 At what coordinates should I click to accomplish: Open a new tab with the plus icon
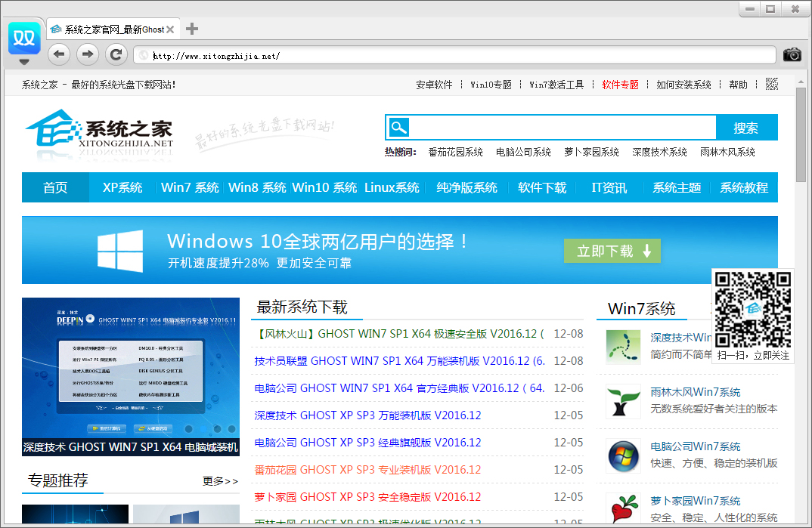pyautogui.click(x=192, y=29)
